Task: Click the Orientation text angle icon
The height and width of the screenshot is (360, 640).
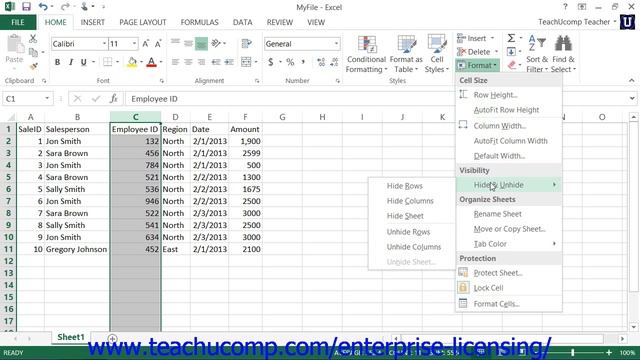Action: coord(216,43)
